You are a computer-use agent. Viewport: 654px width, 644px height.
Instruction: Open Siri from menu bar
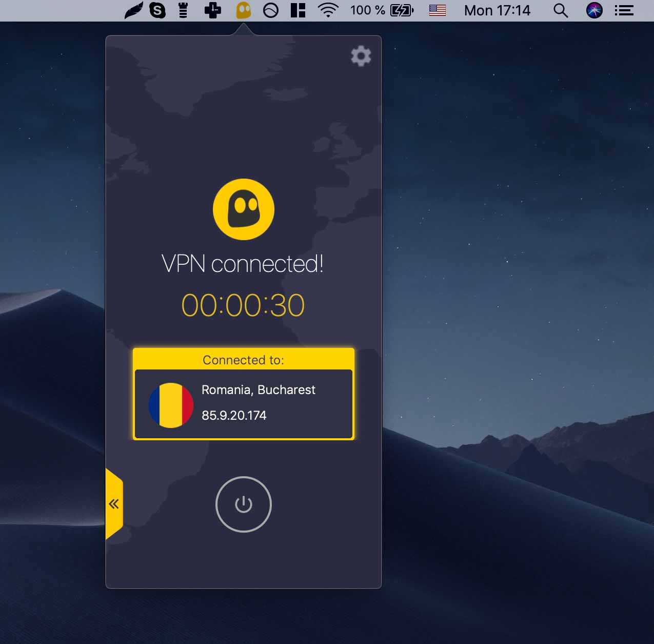click(594, 10)
